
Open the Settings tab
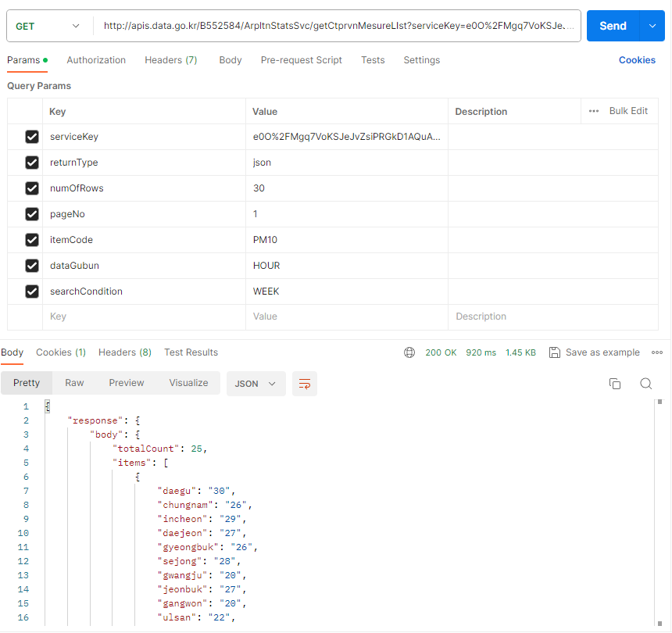click(x=422, y=60)
